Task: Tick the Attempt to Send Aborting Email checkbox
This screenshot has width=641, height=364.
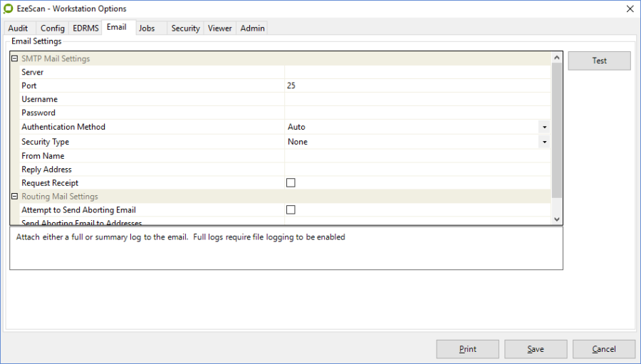Action: (291, 210)
